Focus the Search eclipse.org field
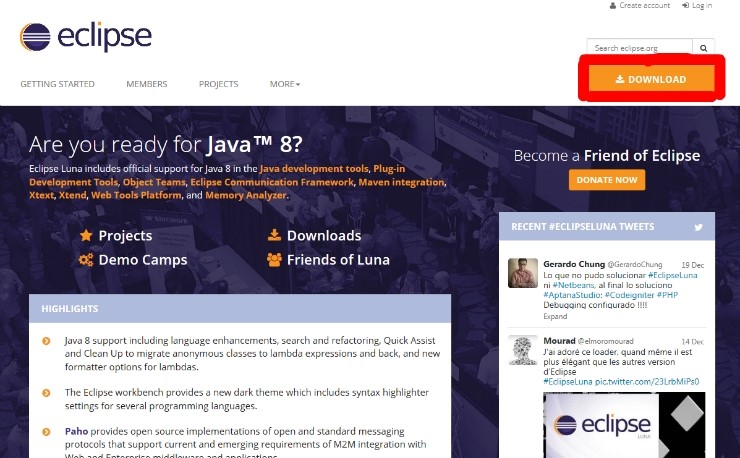 coord(639,48)
